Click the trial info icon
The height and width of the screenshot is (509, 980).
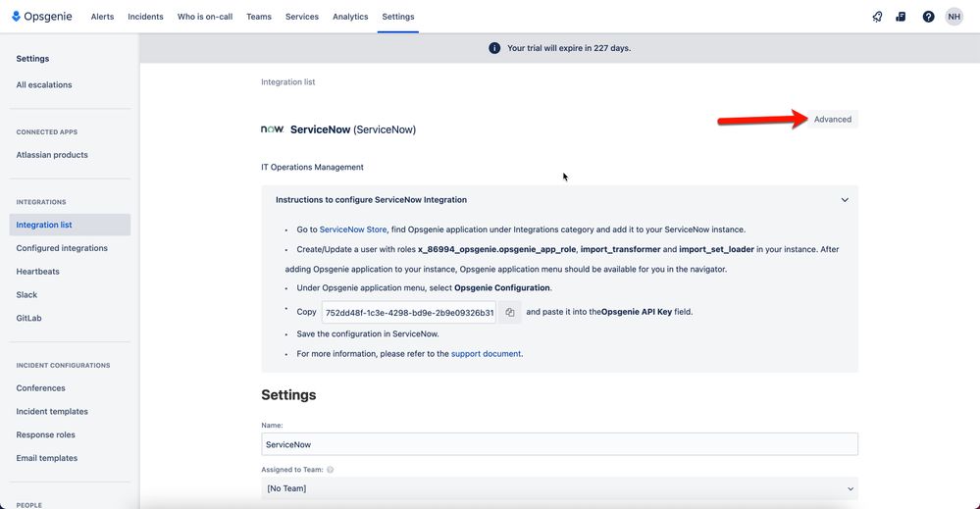494,48
